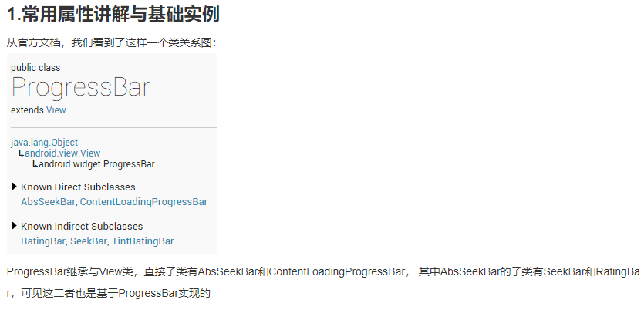Viewport: 644px width, 310px height.
Task: Open the TintRatingBar subclass link
Action: coord(143,241)
